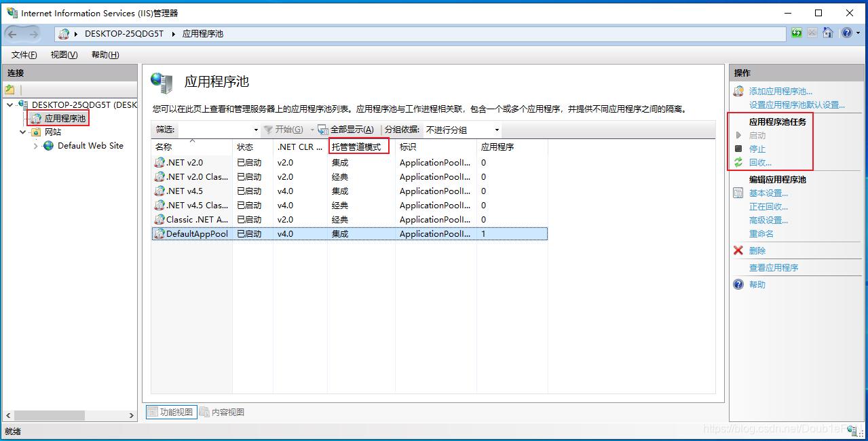Click the 基本设置 icon in Actions pane
Viewport: 868px width, 441px height.
(x=738, y=193)
